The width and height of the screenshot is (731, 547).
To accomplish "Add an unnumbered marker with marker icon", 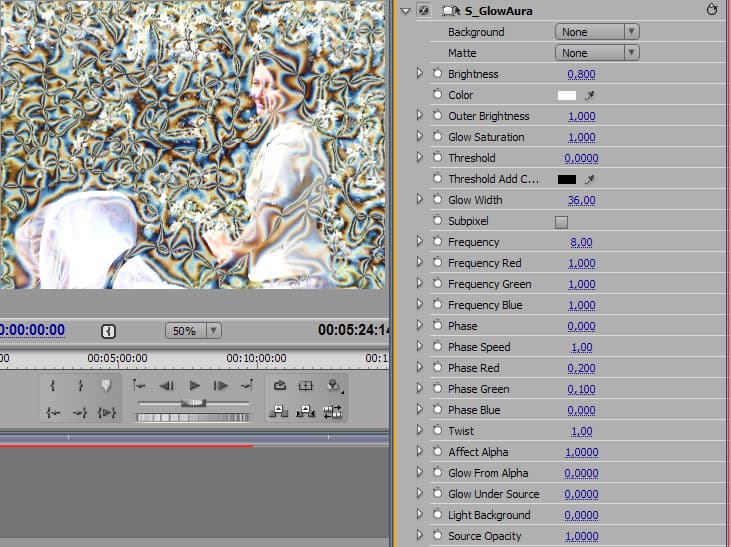I will 106,386.
